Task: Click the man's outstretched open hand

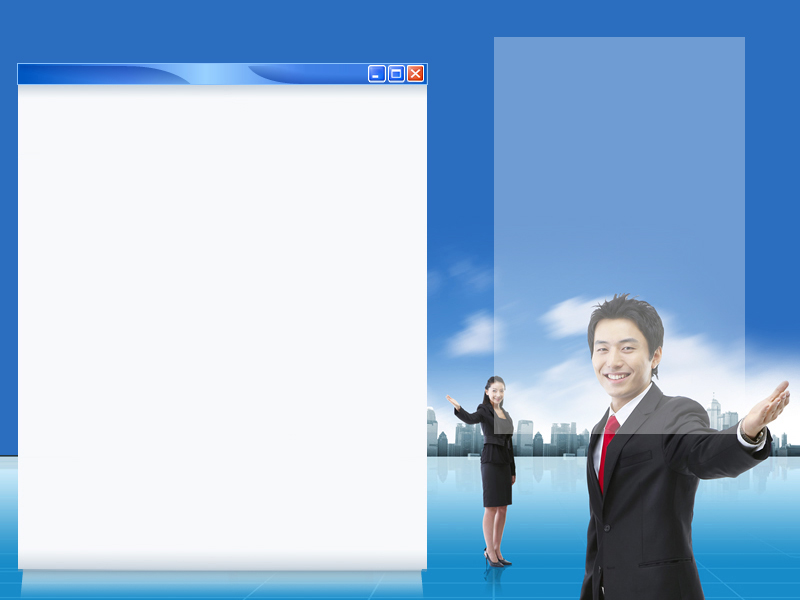Action: [x=768, y=407]
